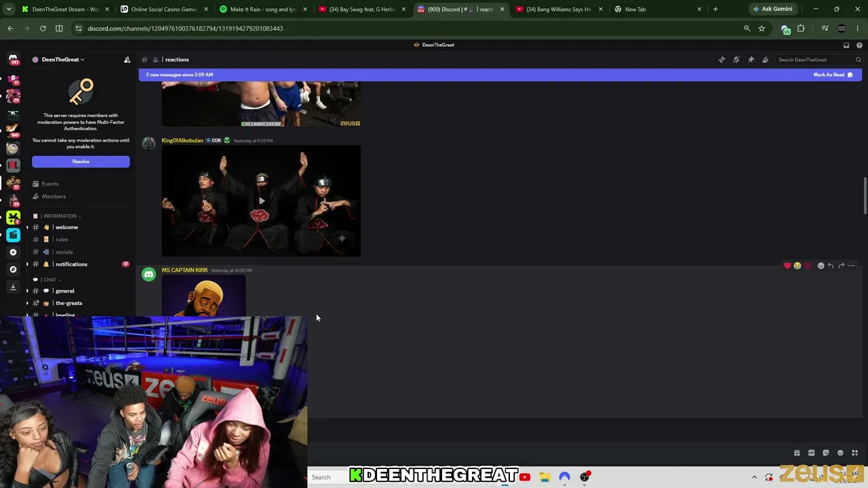Click the Resolve button

pyautogui.click(x=81, y=161)
